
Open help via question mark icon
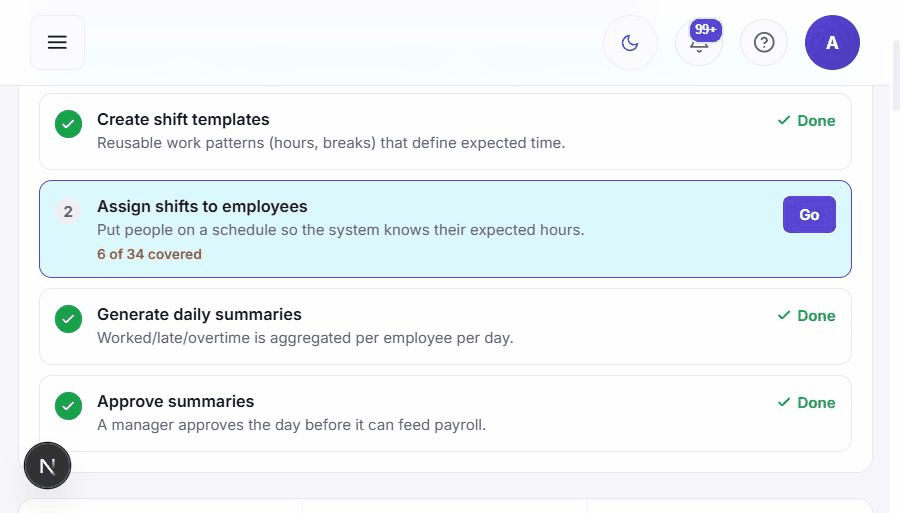764,43
